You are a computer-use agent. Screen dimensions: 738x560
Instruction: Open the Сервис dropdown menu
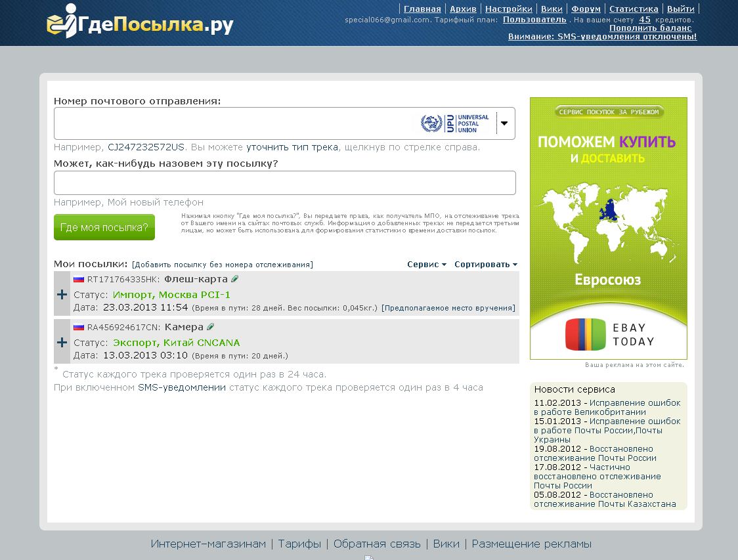click(x=426, y=265)
